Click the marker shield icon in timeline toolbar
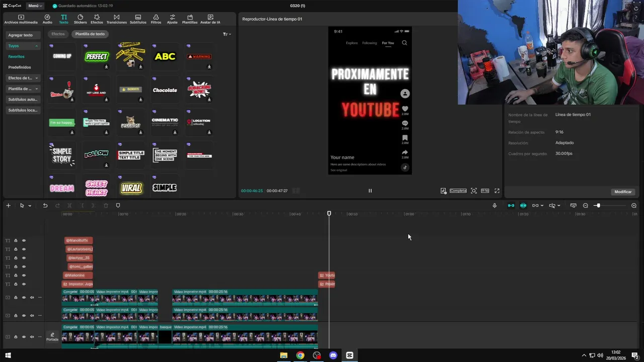 pyautogui.click(x=118, y=205)
